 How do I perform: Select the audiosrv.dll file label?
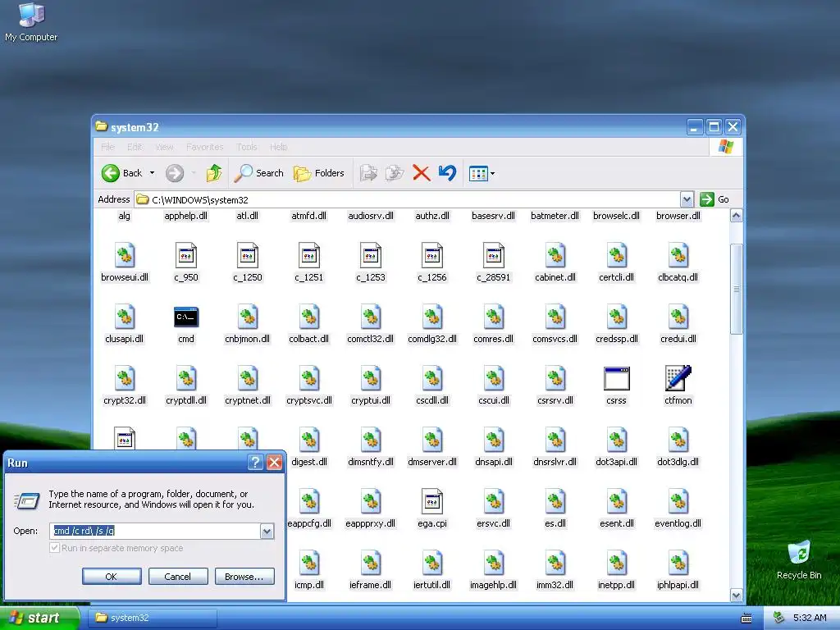371,216
